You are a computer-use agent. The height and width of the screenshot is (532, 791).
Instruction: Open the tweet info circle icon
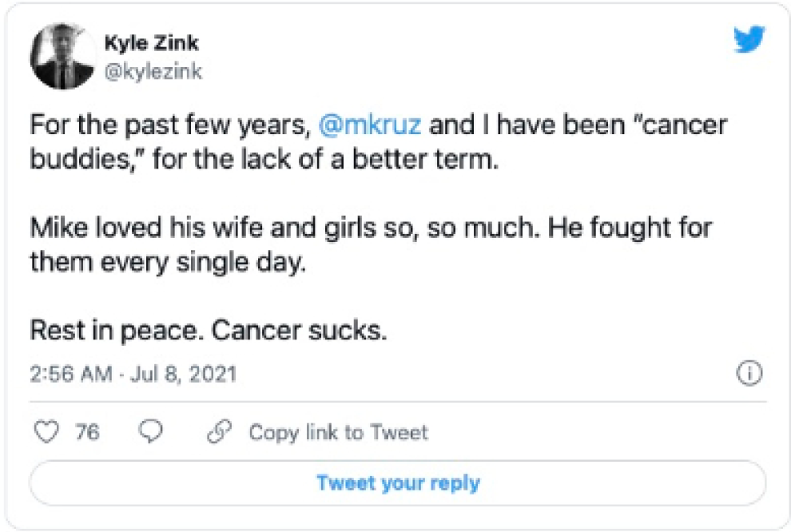click(751, 374)
